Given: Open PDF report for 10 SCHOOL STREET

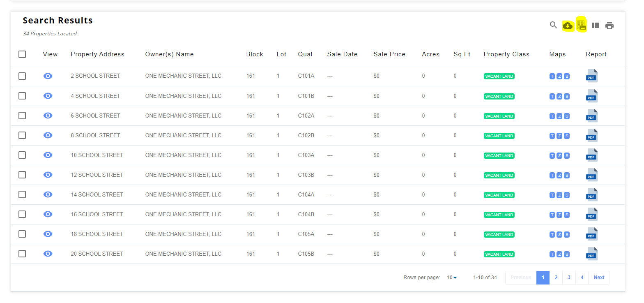Looking at the screenshot, I should 591,155.
